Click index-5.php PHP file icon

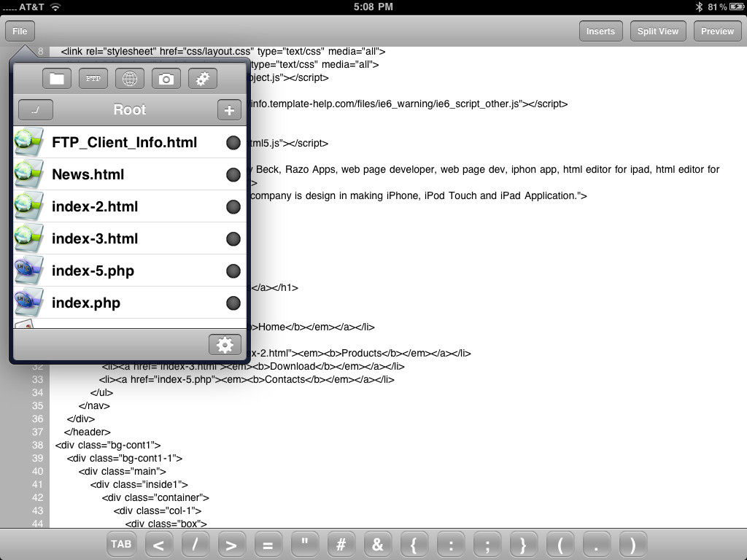[x=28, y=270]
